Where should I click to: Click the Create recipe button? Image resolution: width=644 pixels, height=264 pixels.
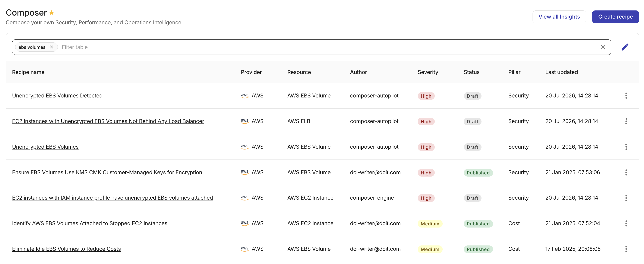[615, 17]
